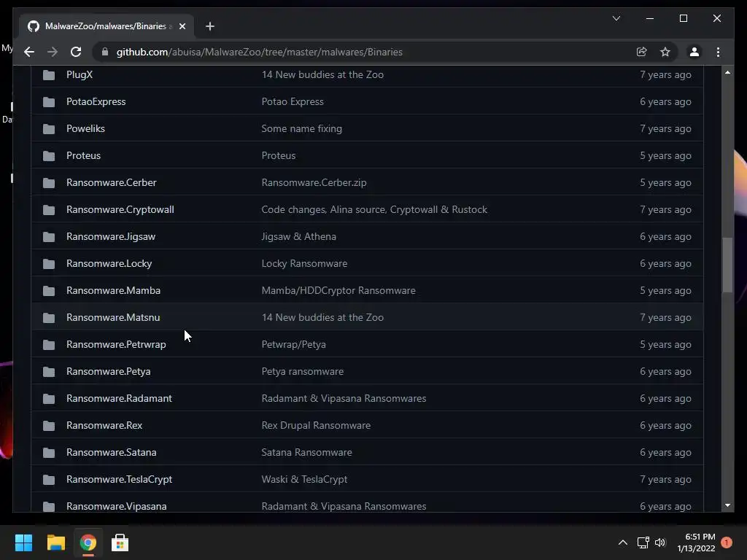Image resolution: width=747 pixels, height=560 pixels.
Task: Open Microsoft Store from the taskbar
Action: (120, 542)
